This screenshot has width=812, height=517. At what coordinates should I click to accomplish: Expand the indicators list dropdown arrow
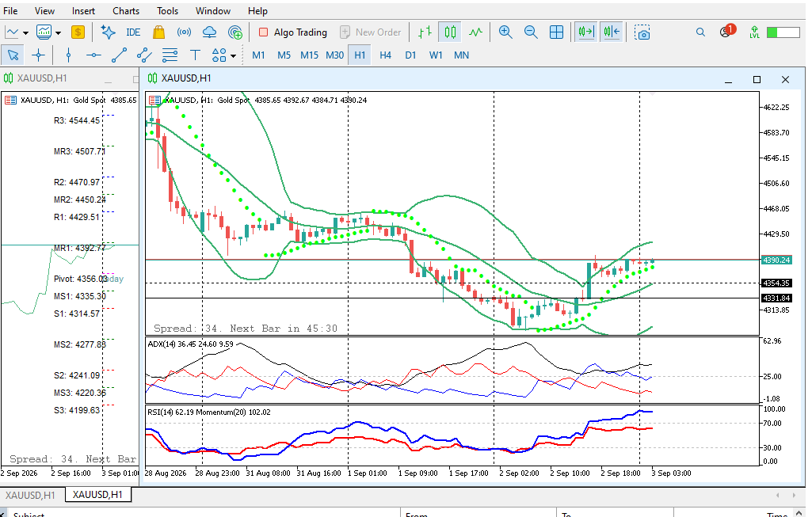coord(58,33)
